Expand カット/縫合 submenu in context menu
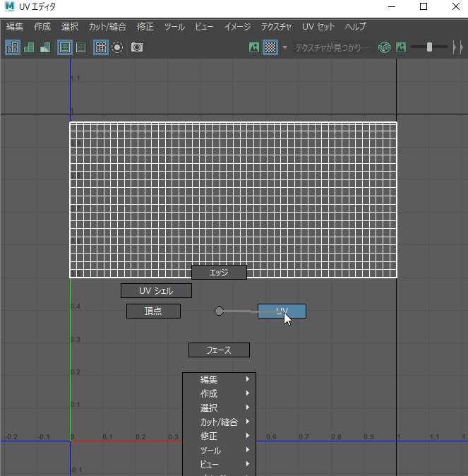468x476 pixels. pos(219,422)
